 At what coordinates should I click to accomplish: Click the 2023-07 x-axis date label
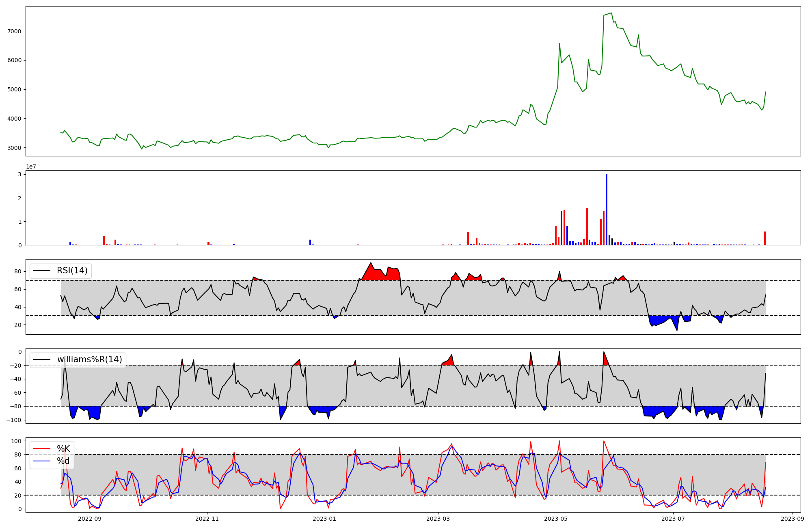[x=674, y=518]
